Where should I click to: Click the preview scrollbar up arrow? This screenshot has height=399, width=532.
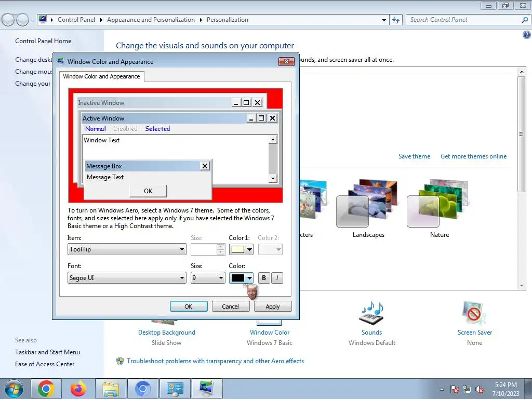273,139
